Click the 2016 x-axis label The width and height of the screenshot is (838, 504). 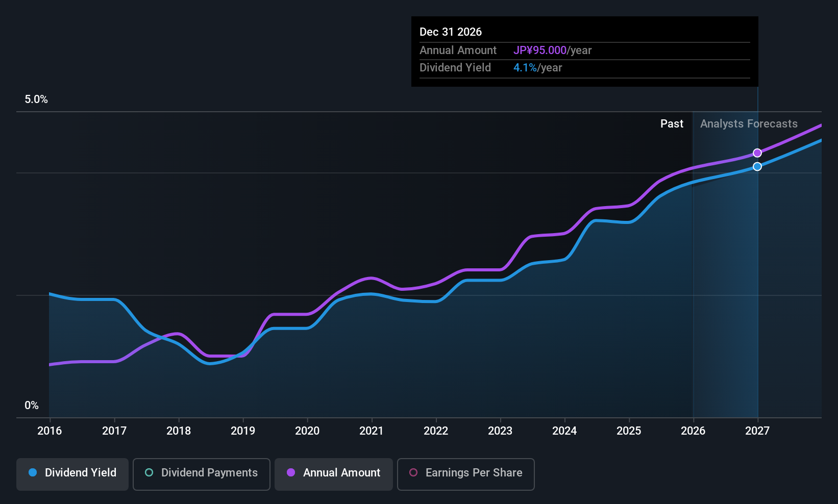pos(50,431)
